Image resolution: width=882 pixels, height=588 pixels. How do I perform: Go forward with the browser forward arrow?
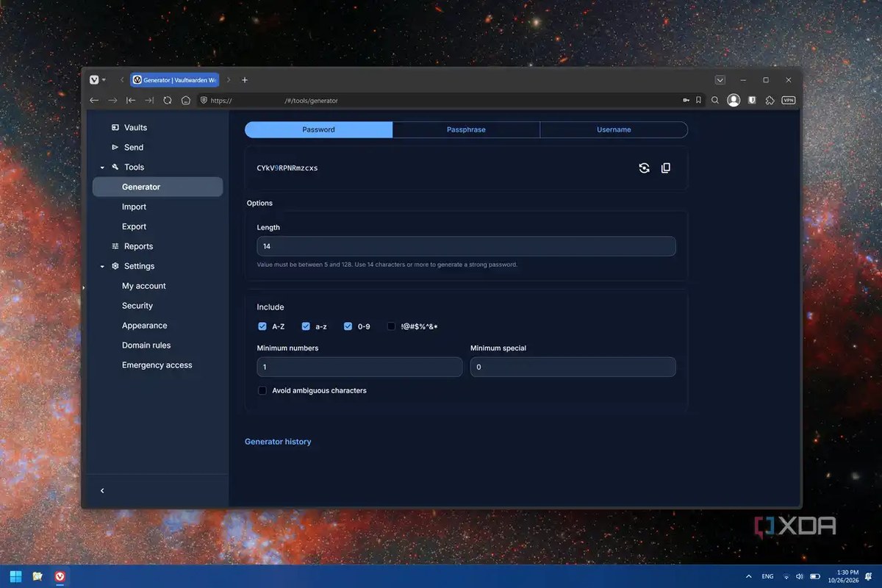pos(112,100)
